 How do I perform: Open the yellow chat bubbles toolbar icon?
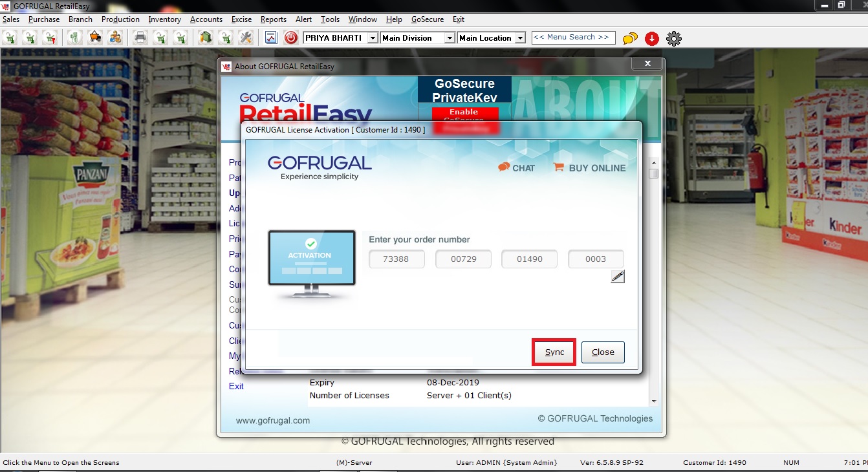630,39
